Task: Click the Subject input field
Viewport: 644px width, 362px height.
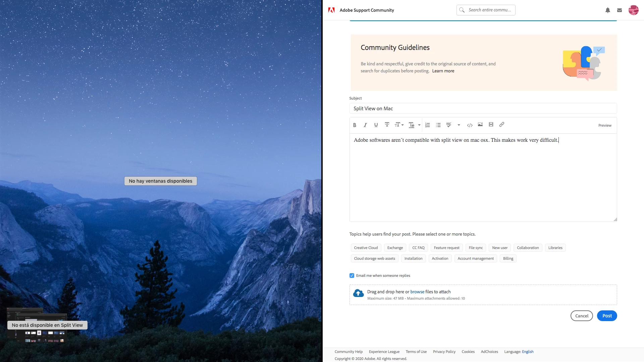Action: (x=483, y=109)
